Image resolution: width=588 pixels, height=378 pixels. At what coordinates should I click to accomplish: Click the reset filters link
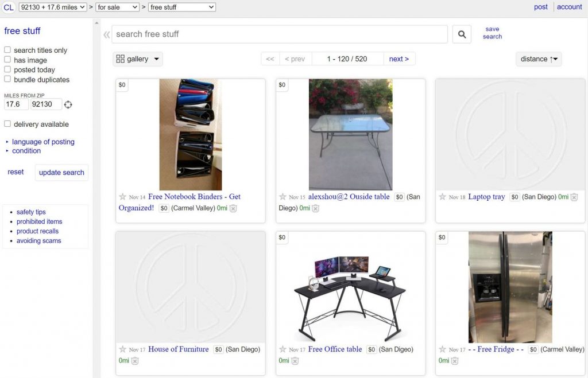tap(16, 172)
